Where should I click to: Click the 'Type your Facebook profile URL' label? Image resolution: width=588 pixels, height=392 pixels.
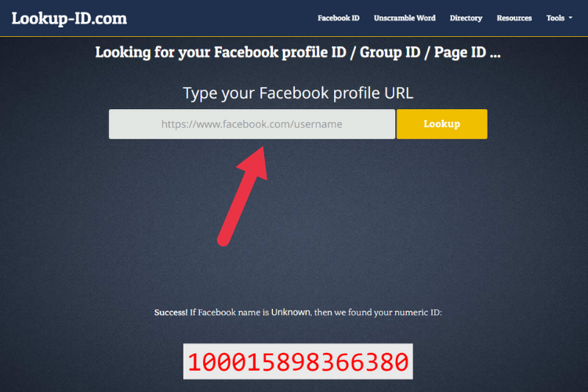298,93
